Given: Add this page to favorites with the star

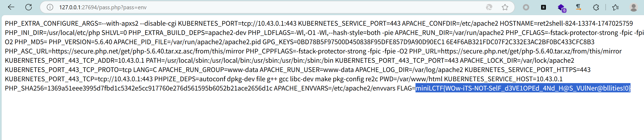Looking at the screenshot, I should coord(505,7).
